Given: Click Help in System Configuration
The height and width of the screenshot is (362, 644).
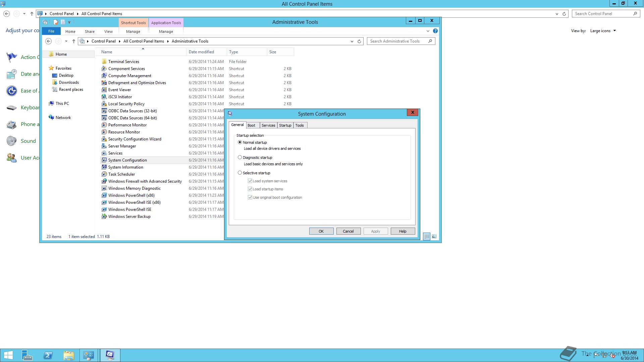Looking at the screenshot, I should (x=402, y=231).
